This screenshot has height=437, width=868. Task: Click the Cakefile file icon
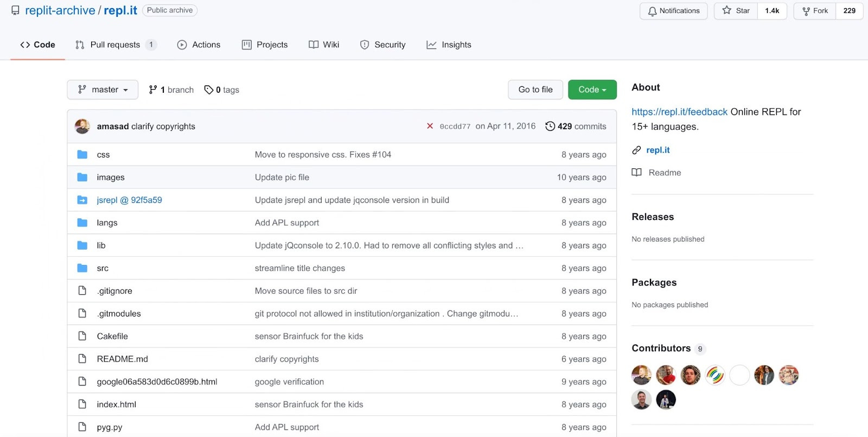(82, 336)
